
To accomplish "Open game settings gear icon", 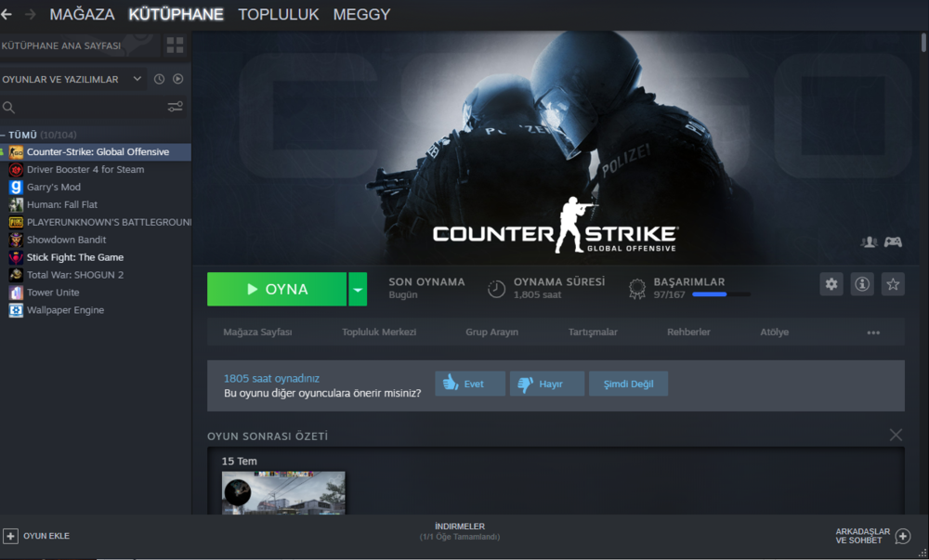I will (831, 284).
